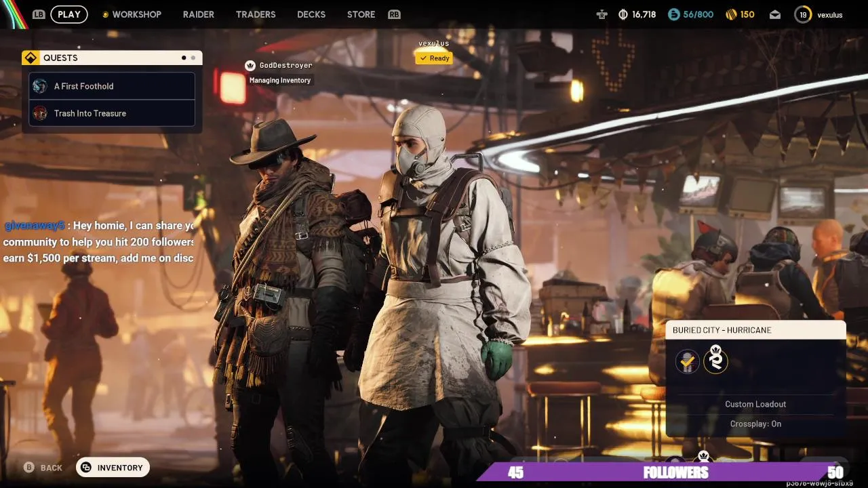The image size is (868, 488).
Task: Click the party member icon with yellow checkmark
Action: pos(688,361)
